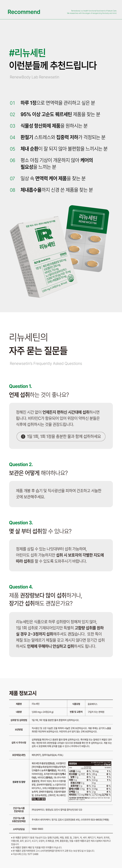This screenshot has height=868, width=122.
Task: Click the RJ1-B label on the box
Action: pyautogui.click(x=38, y=262)
